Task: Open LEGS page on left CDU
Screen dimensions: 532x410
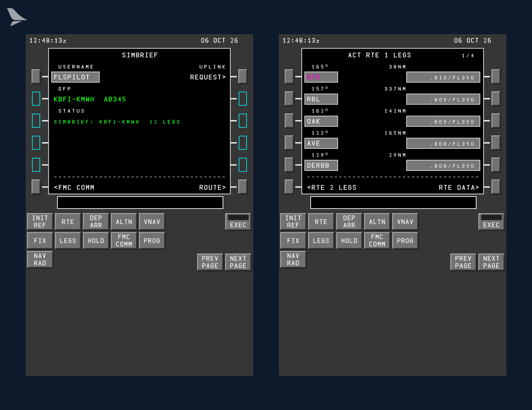Action: pos(68,240)
